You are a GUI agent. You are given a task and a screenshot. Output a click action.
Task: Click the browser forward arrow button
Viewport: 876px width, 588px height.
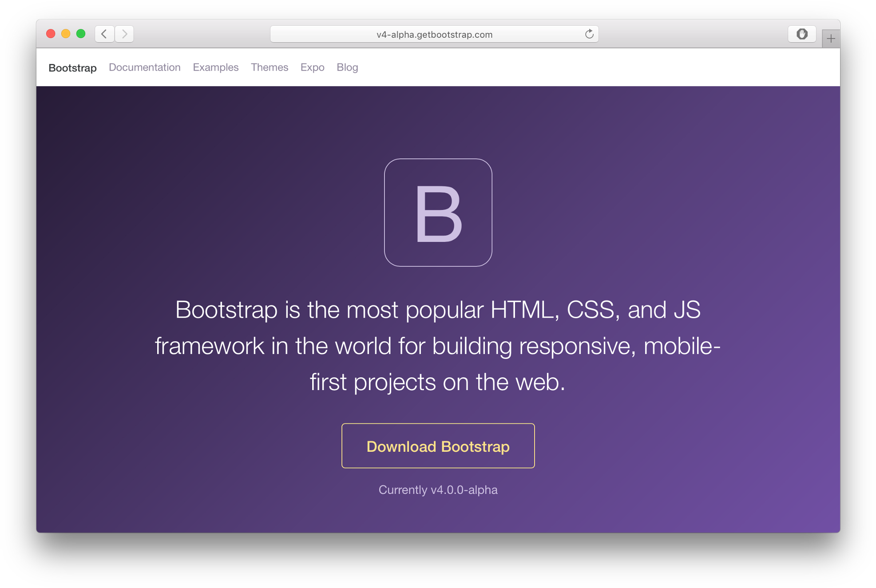point(125,34)
